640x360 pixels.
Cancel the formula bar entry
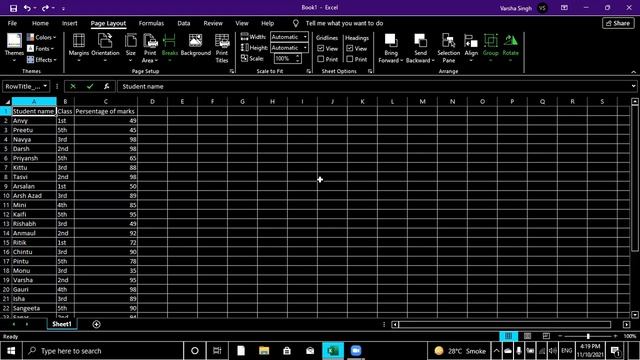click(x=73, y=86)
